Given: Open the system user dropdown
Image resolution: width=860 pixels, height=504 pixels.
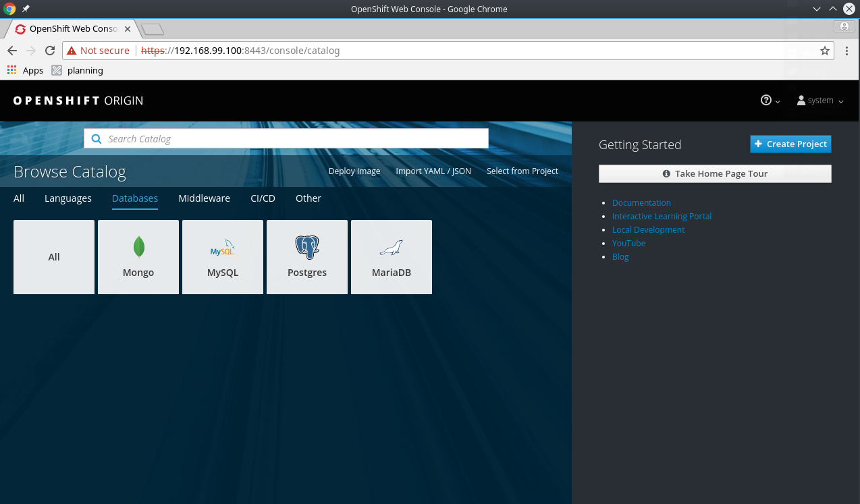Looking at the screenshot, I should (820, 101).
